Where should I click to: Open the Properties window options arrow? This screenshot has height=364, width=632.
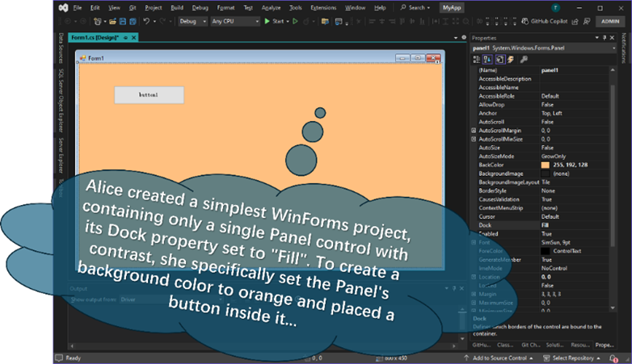(597, 38)
